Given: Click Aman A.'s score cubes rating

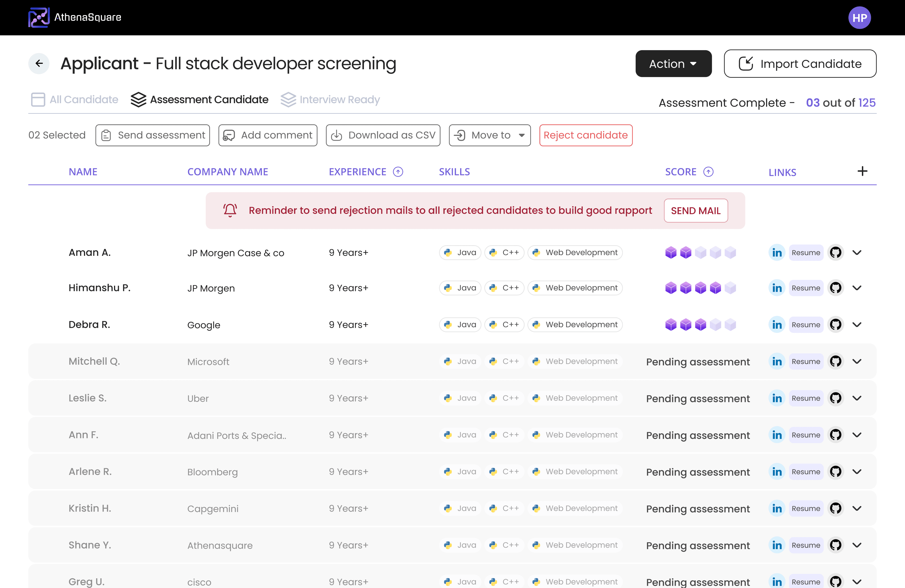Looking at the screenshot, I should [x=700, y=252].
